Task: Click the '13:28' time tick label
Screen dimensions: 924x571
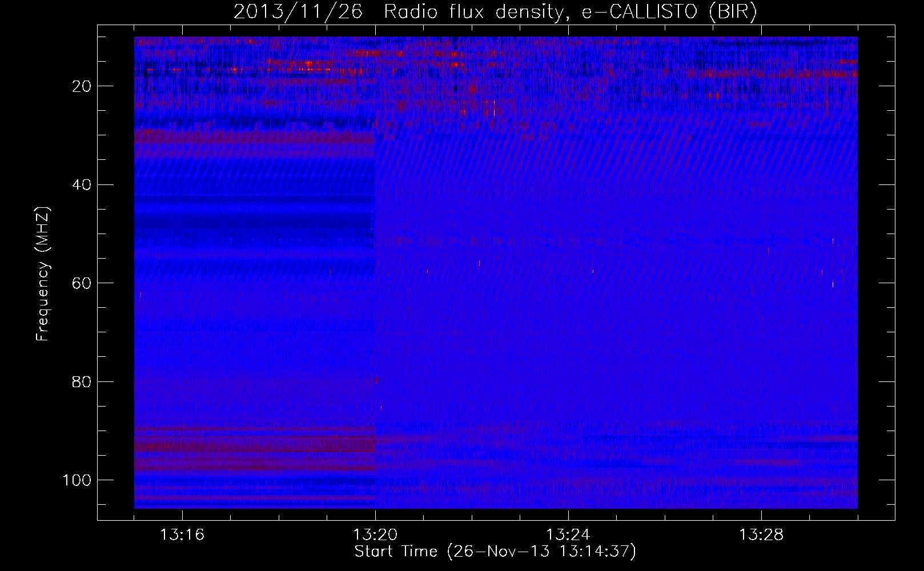Action: 761,535
